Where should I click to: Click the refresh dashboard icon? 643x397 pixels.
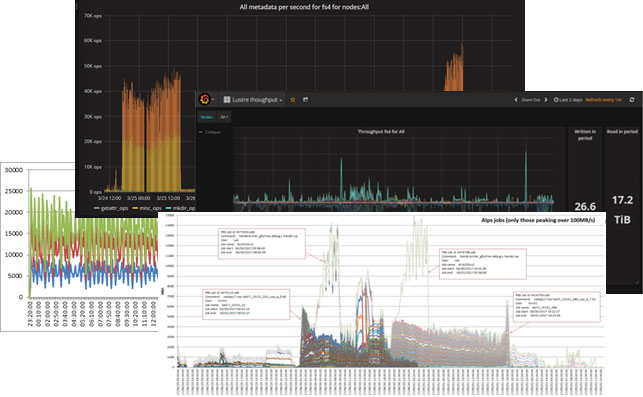pos(632,100)
